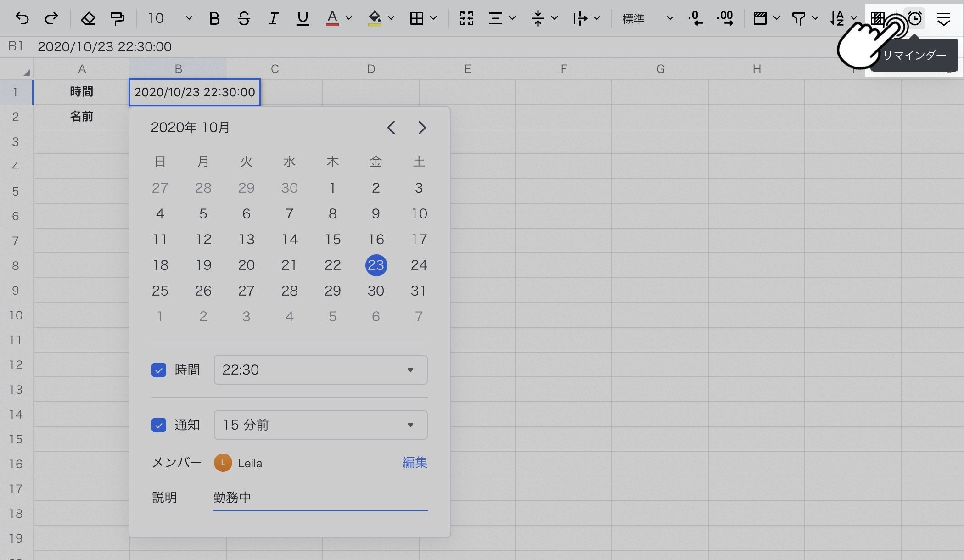Click the merge cells icon
Screen dimensions: 964x560
tap(466, 18)
